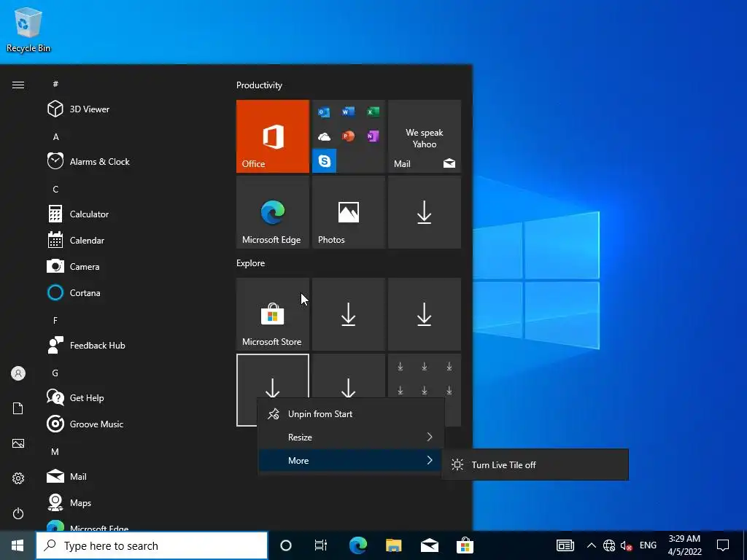Click the letter M section header
Screen dimensions: 747x560
[55, 451]
